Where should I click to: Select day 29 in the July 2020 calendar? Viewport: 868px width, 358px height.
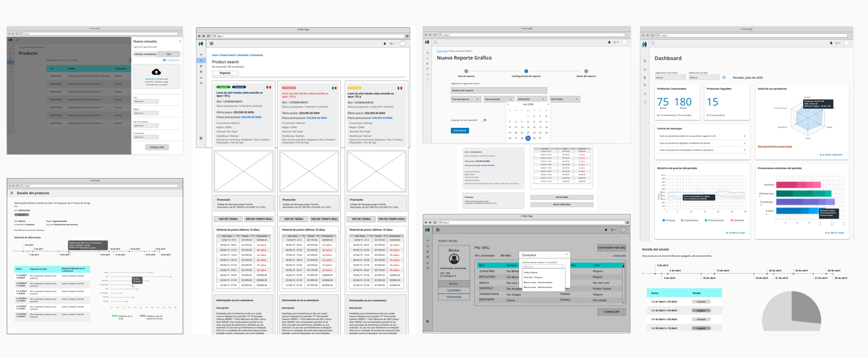pyautogui.click(x=528, y=138)
